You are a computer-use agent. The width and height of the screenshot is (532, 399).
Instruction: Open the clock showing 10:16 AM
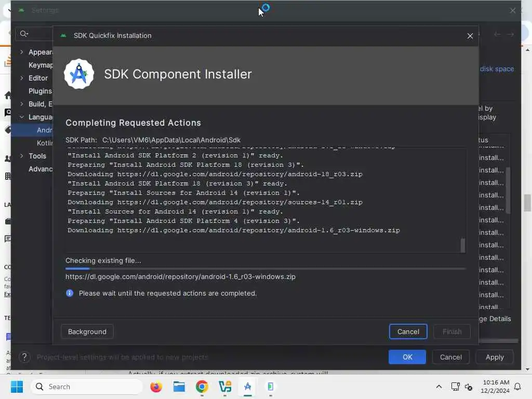pyautogui.click(x=495, y=387)
